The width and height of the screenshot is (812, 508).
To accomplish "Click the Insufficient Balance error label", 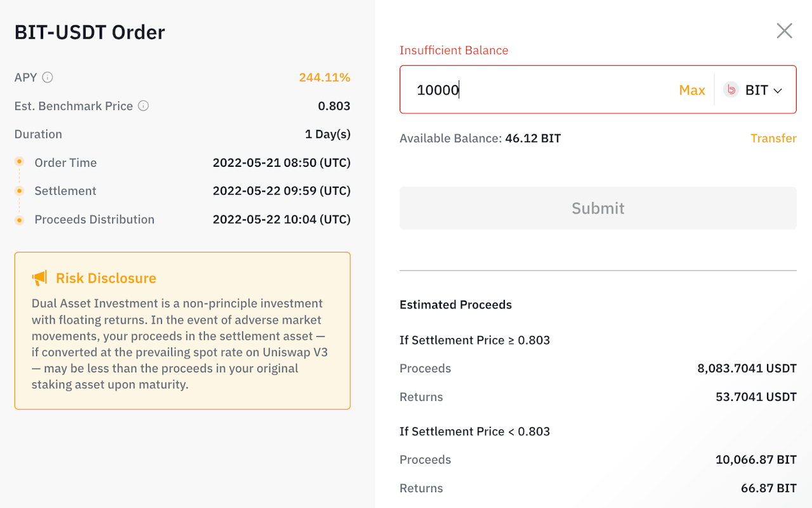I will (x=454, y=50).
